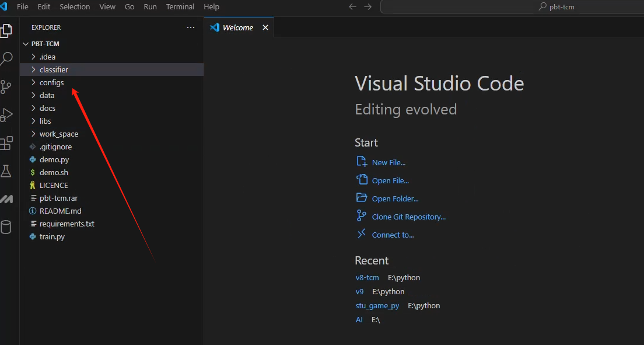Open recent project stu_game_py
The width and height of the screenshot is (644, 345).
click(x=377, y=305)
